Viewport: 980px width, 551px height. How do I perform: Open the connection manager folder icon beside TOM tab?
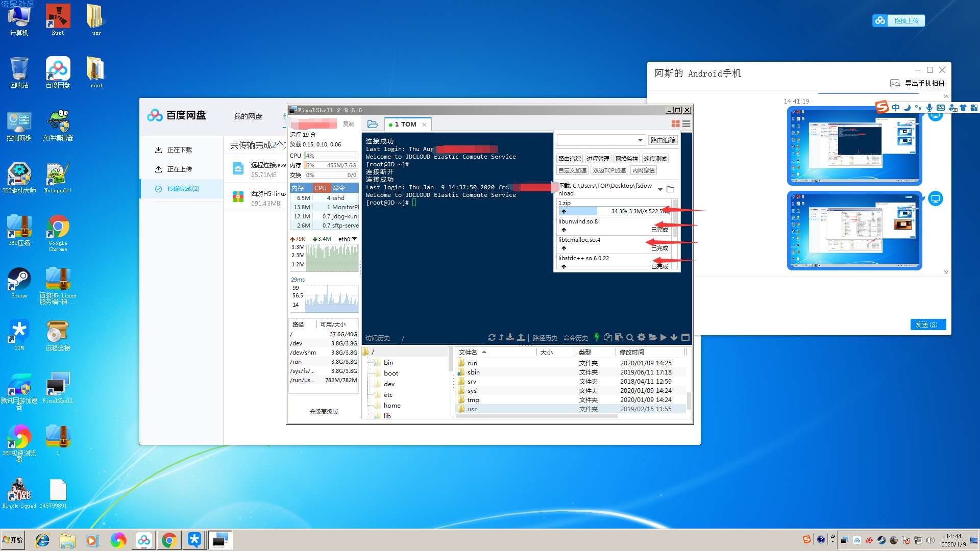[x=373, y=124]
